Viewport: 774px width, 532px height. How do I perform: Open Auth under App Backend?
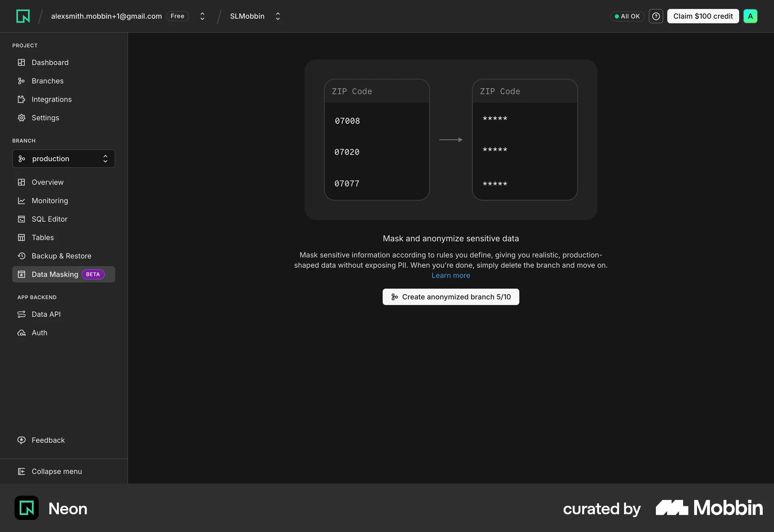point(64,333)
